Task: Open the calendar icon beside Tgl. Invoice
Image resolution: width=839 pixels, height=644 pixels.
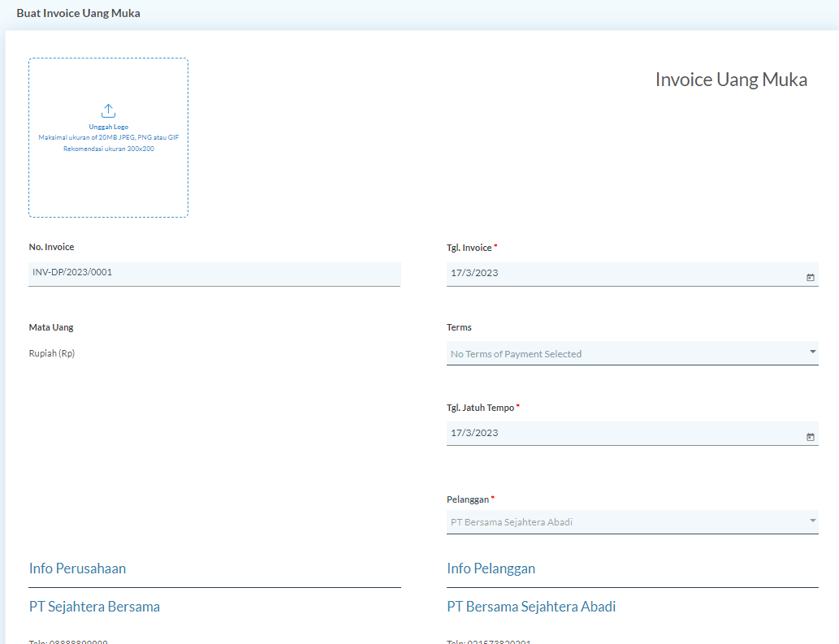Action: 810,276
